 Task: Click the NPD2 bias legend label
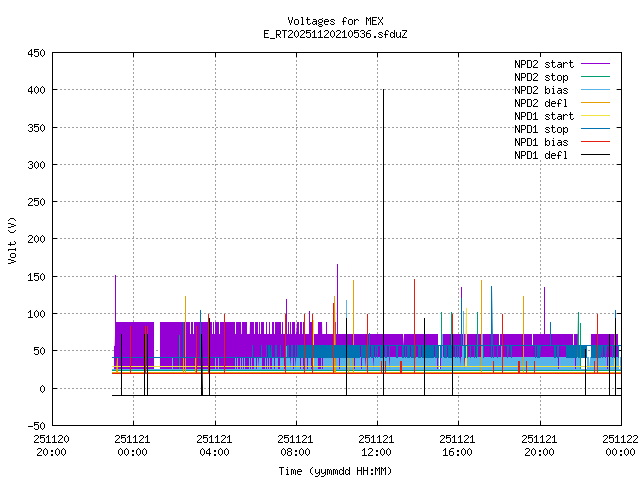click(x=542, y=90)
